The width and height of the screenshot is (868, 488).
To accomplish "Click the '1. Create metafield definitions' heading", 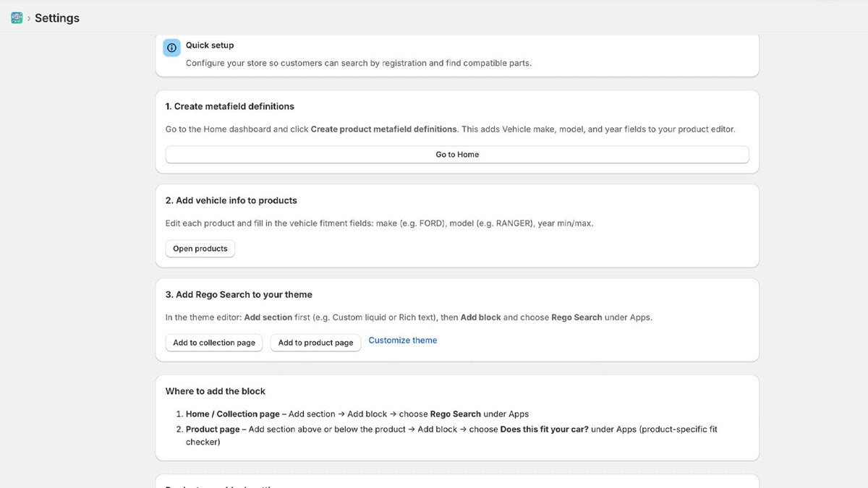I will [x=230, y=106].
